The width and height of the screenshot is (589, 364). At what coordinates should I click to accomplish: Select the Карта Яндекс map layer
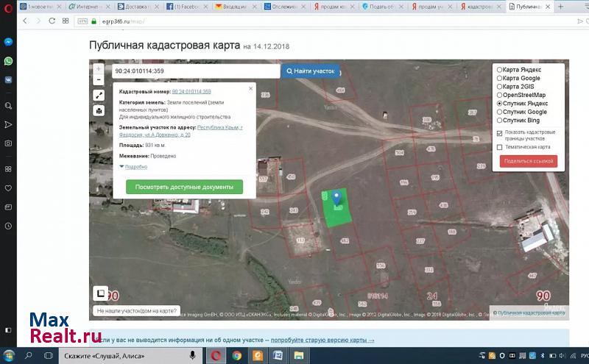point(500,69)
